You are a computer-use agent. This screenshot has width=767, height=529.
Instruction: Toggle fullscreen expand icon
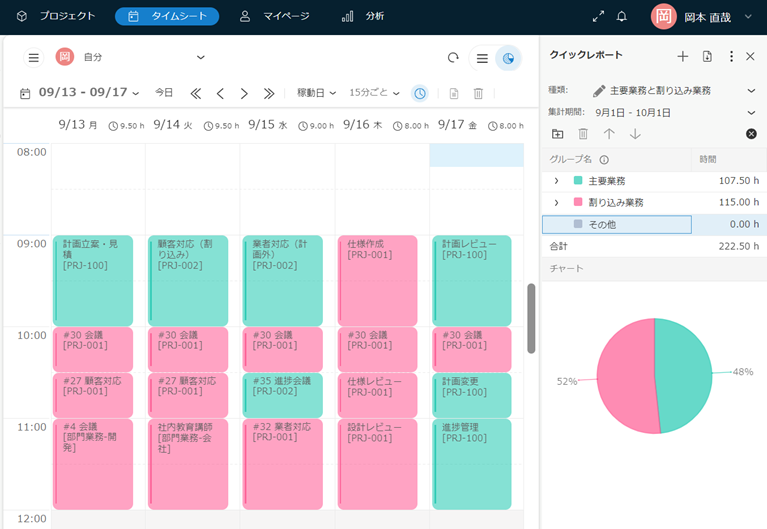pyautogui.click(x=598, y=16)
